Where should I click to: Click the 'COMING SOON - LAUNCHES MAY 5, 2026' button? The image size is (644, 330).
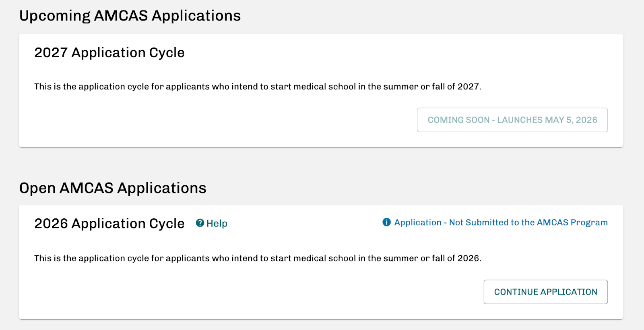coord(512,120)
